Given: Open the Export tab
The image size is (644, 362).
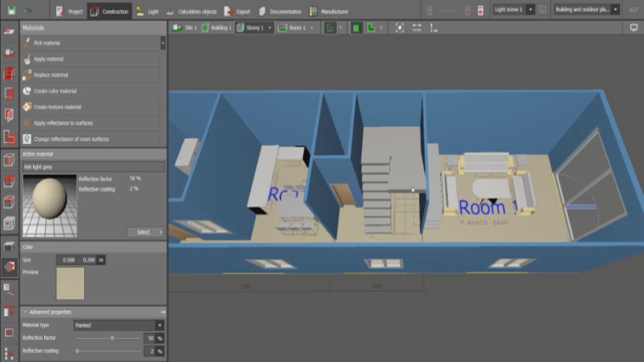Looking at the screenshot, I should pos(237,11).
